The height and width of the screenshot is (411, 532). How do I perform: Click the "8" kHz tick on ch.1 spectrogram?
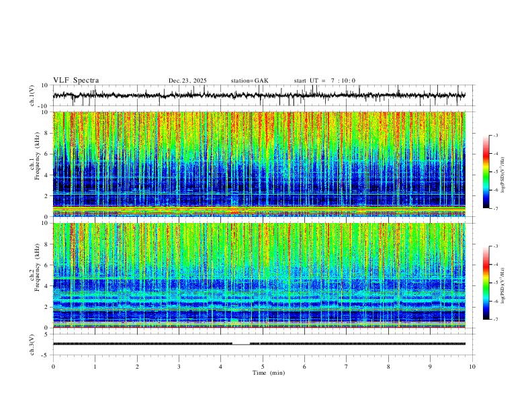tap(46, 133)
